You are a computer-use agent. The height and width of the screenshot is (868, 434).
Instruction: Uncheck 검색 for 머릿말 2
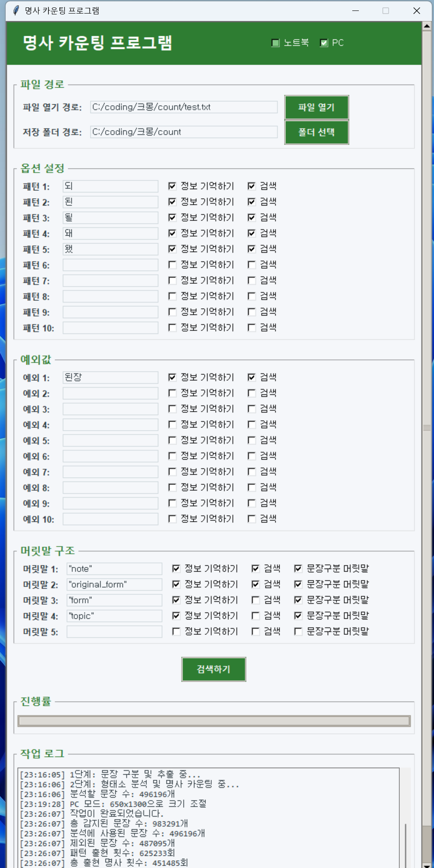tap(255, 584)
